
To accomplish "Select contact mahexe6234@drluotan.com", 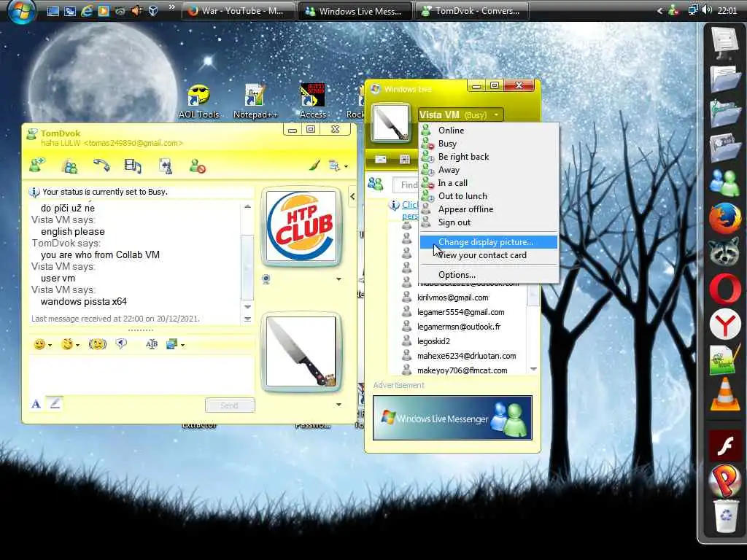I will [x=466, y=356].
